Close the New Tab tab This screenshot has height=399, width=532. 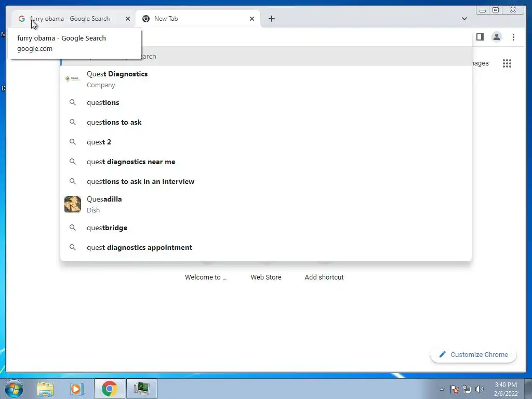(x=252, y=19)
